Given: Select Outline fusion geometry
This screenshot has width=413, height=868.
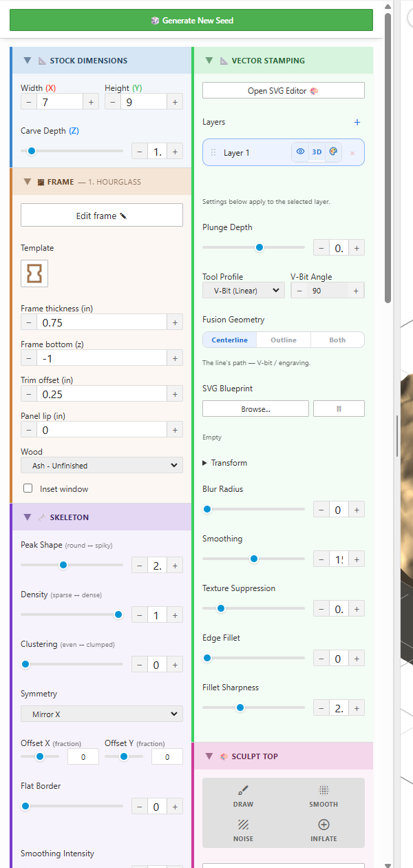Looking at the screenshot, I should pyautogui.click(x=284, y=340).
